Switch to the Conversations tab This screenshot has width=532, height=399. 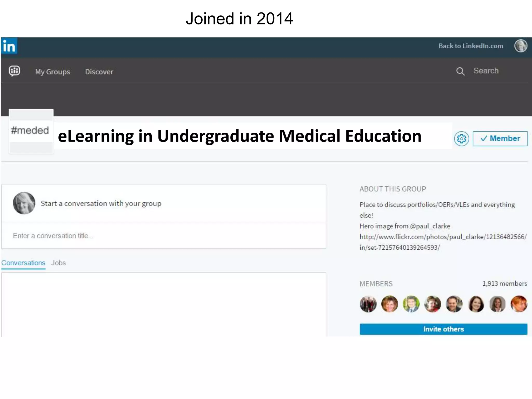pos(23,263)
